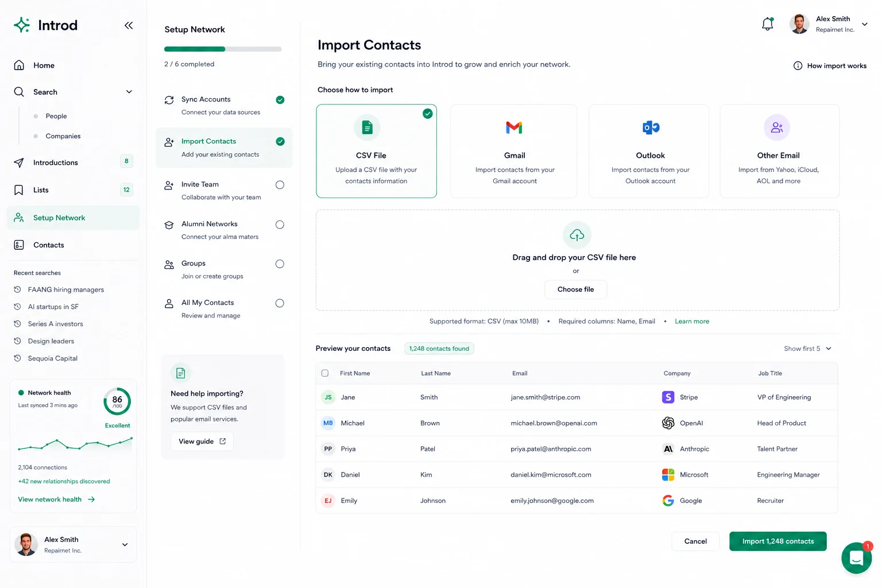Click the MB avatar for Michael
882x588 pixels.
tap(328, 423)
